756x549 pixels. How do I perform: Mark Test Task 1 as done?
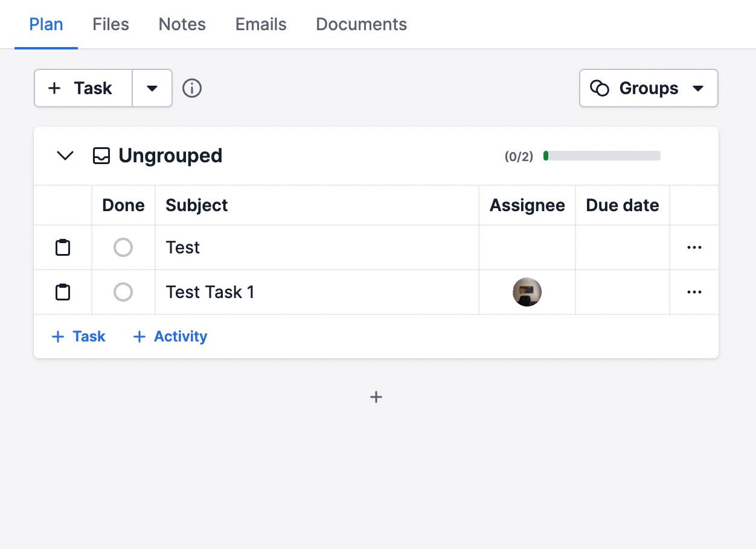pyautogui.click(x=123, y=292)
